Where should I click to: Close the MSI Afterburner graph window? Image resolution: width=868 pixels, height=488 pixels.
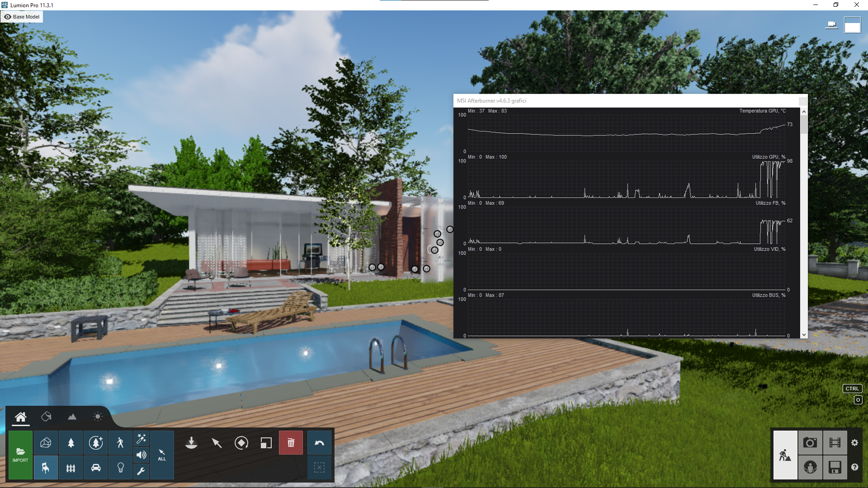803,101
